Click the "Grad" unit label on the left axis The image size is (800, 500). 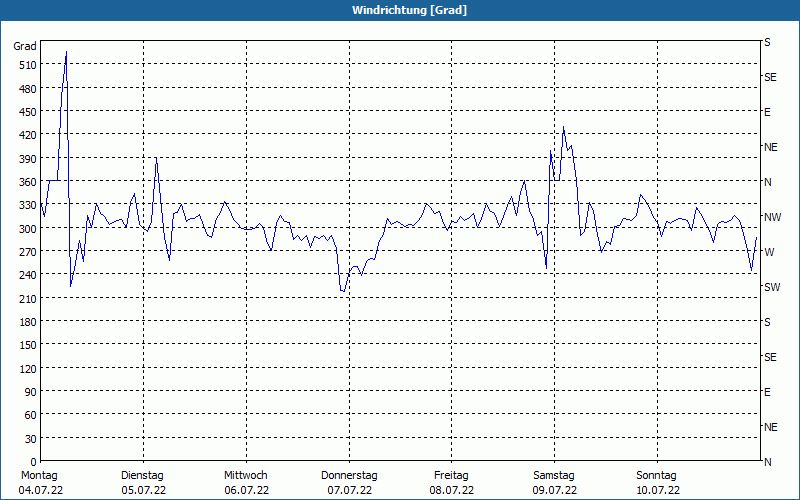(x=25, y=46)
